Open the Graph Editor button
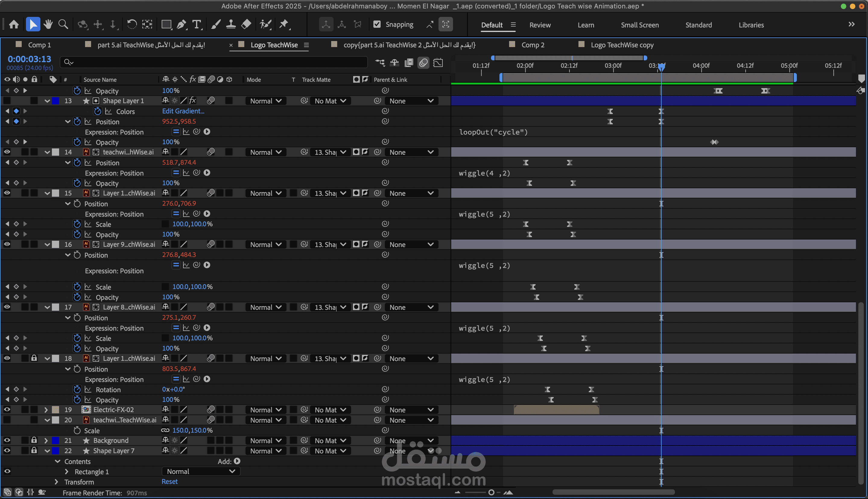This screenshot has width=868, height=499. pos(438,63)
